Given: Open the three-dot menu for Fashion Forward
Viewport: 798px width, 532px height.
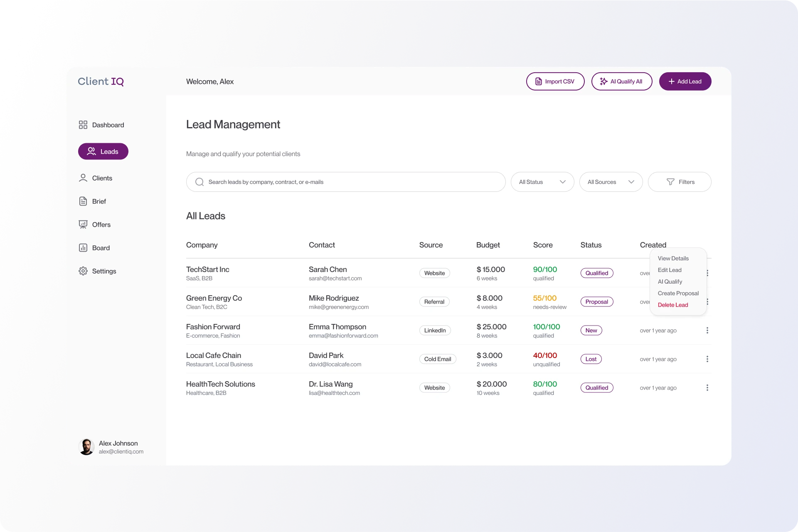Looking at the screenshot, I should point(707,330).
